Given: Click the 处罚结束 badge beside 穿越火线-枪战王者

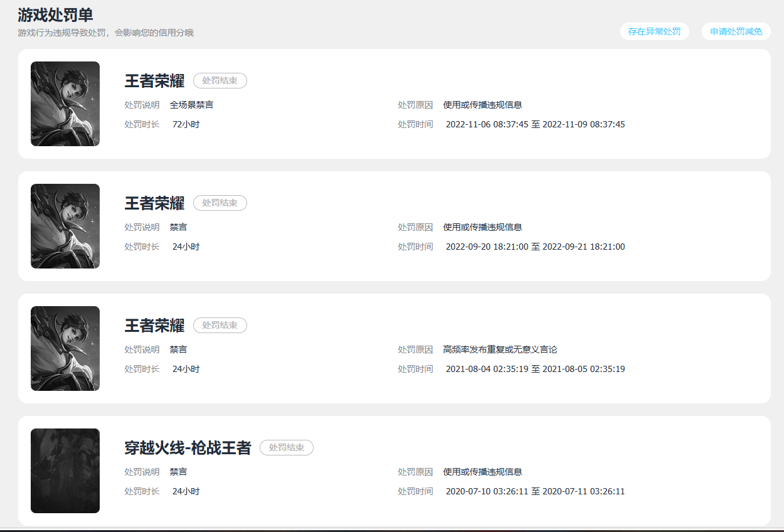Looking at the screenshot, I should (x=287, y=447).
